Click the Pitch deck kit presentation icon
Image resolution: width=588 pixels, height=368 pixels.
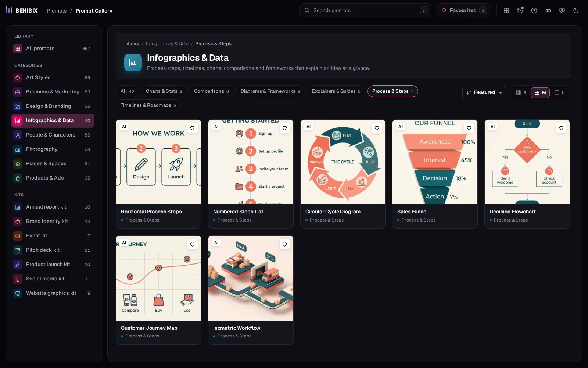(18, 250)
